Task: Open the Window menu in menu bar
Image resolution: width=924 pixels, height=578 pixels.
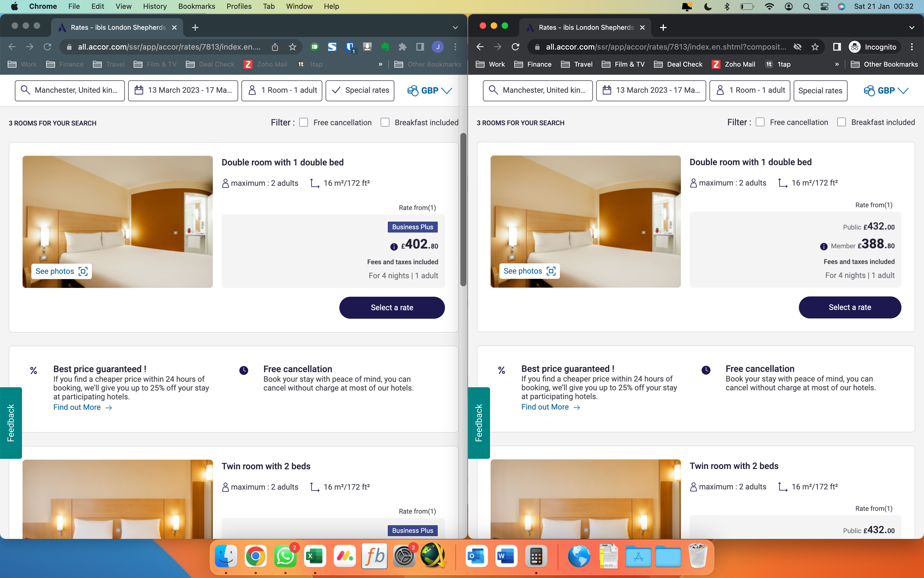Action: (299, 7)
